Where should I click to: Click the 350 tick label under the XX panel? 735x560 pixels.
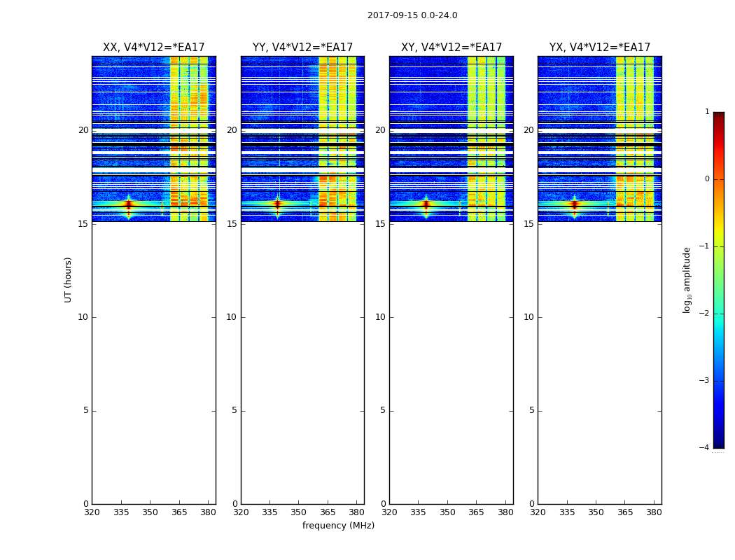coord(150,512)
